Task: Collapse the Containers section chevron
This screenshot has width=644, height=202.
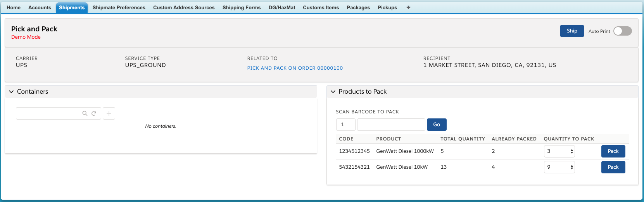Action: [x=11, y=92]
